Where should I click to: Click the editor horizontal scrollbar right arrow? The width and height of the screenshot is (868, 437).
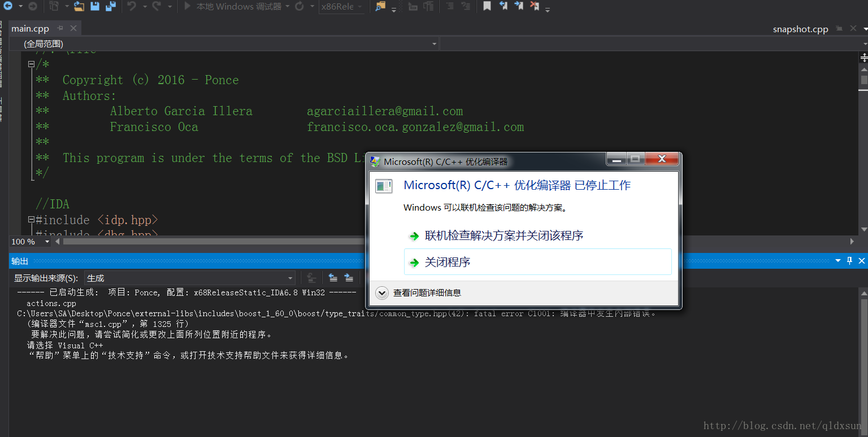coord(853,242)
